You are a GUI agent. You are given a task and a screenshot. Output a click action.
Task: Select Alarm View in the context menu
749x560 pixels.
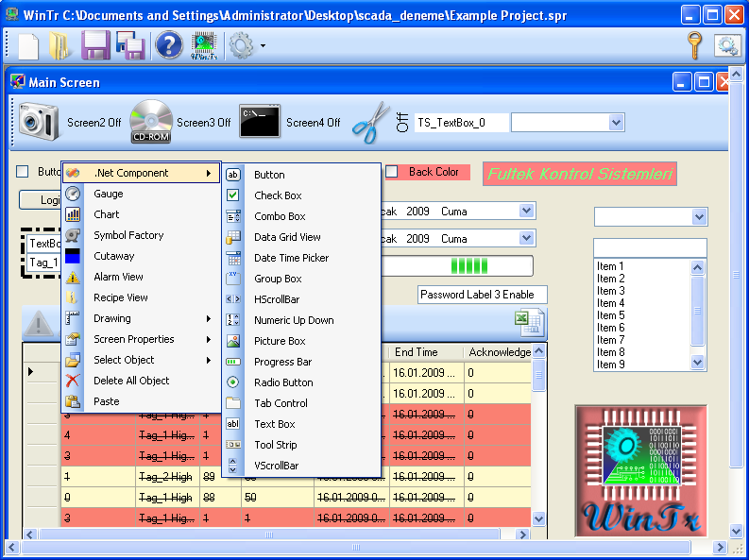coord(118,277)
